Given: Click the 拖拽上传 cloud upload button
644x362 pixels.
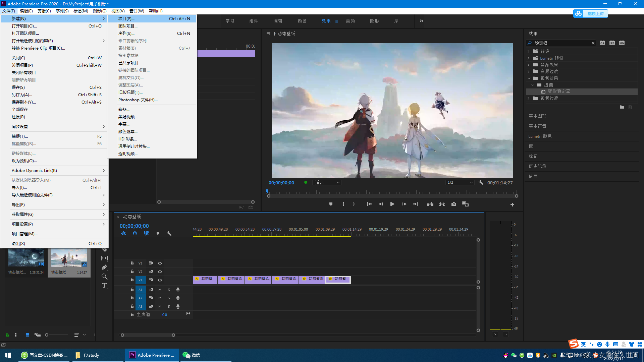Looking at the screenshot, I should 590,13.
